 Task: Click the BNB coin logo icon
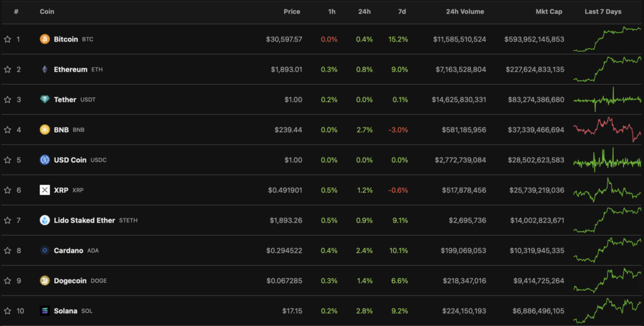coord(45,129)
